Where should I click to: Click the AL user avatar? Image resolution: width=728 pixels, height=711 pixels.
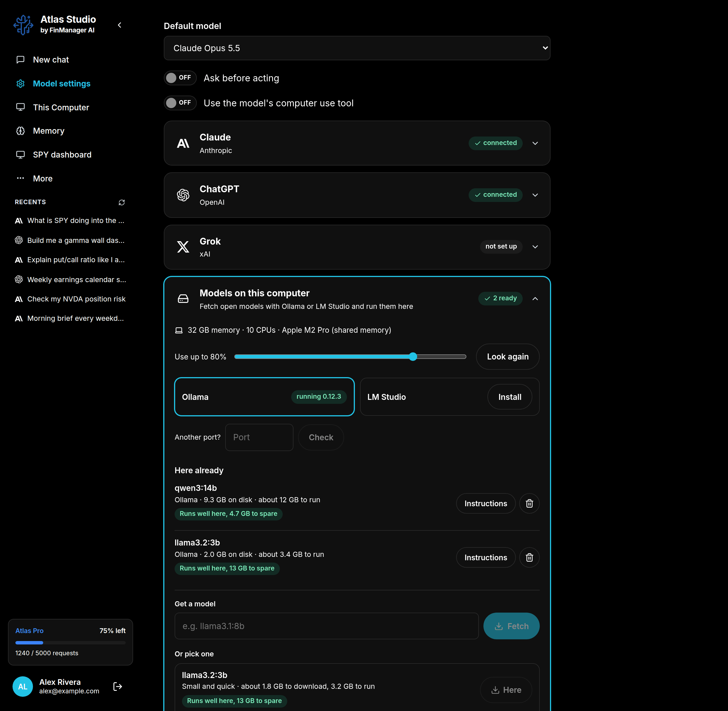coord(23,686)
